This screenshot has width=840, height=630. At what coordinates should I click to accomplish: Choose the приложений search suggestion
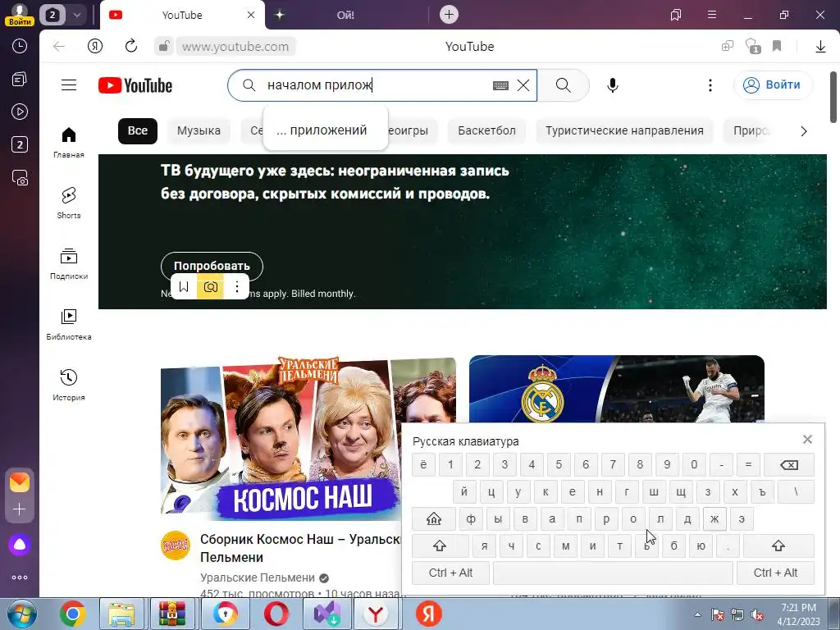tap(325, 130)
